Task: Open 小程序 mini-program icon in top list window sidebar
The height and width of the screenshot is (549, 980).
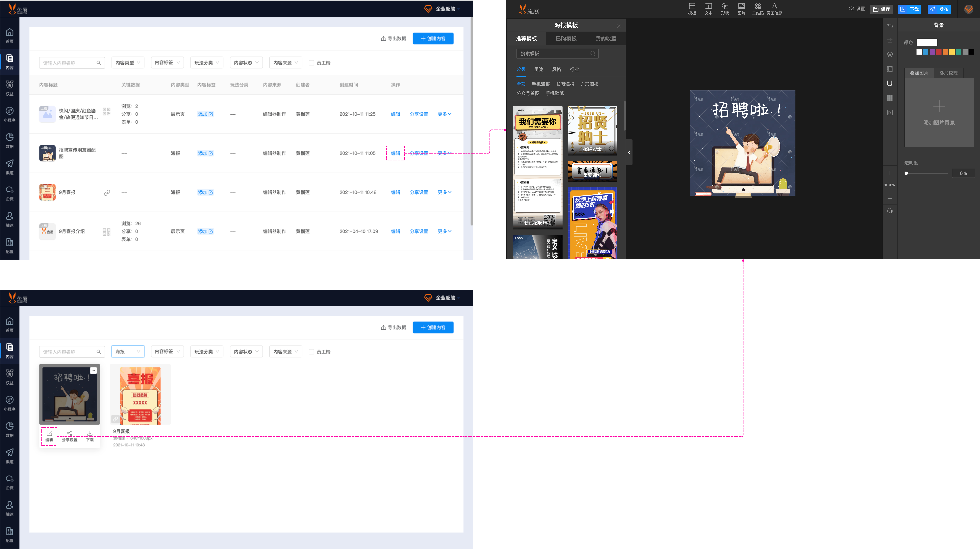Action: pos(10,114)
